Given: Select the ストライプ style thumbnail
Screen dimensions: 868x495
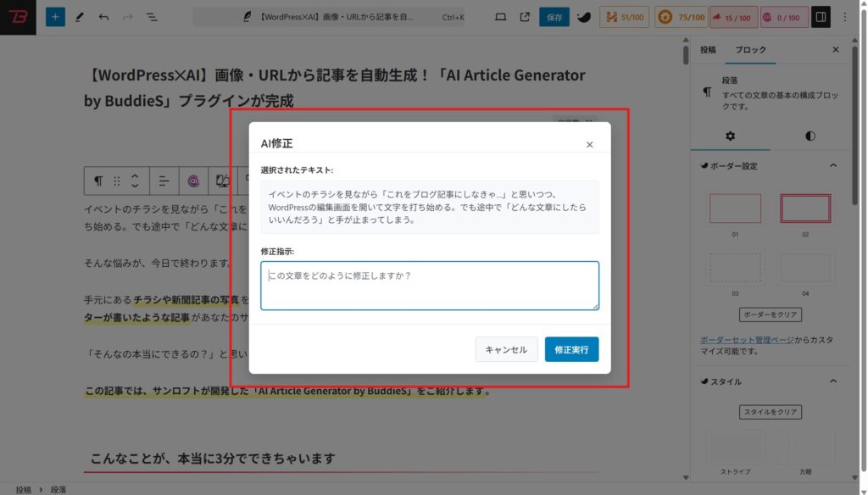Looking at the screenshot, I should click(x=735, y=448).
